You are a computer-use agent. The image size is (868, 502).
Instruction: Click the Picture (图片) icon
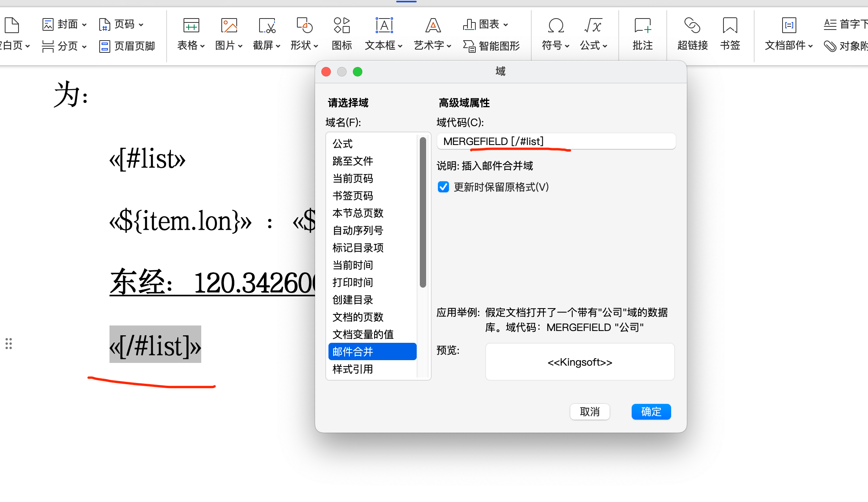pyautogui.click(x=229, y=26)
